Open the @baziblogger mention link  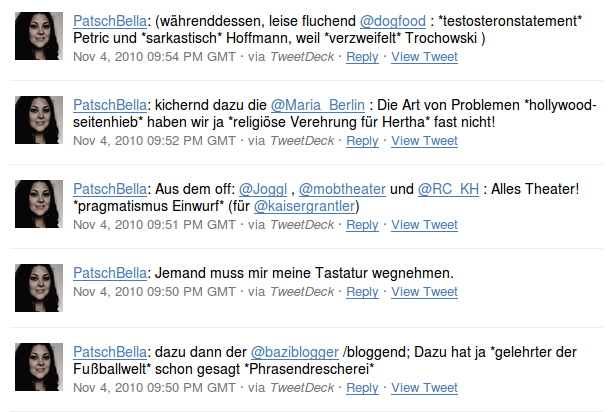pyautogui.click(x=295, y=352)
